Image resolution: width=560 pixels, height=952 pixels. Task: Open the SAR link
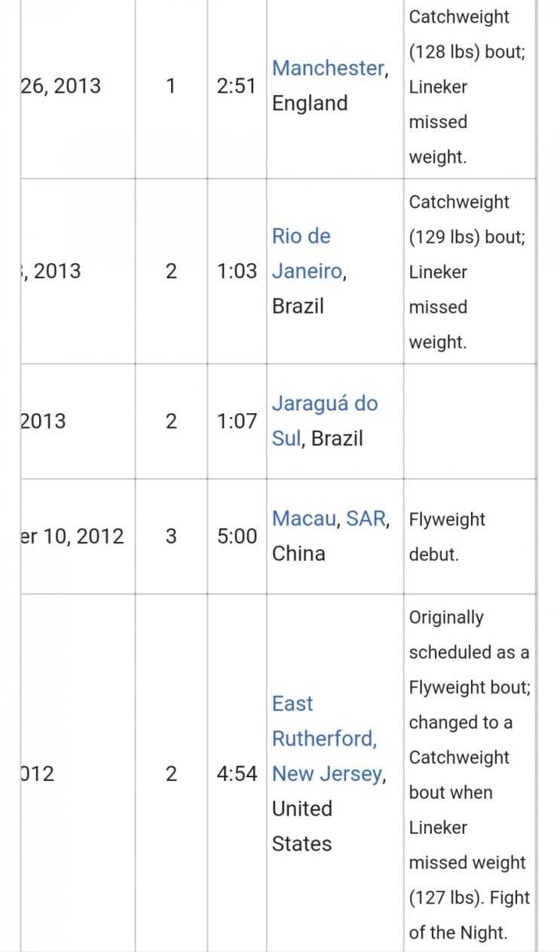366,519
